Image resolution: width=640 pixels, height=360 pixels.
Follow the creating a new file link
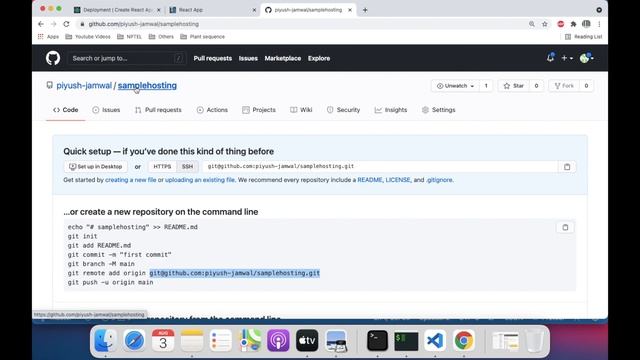click(x=131, y=180)
